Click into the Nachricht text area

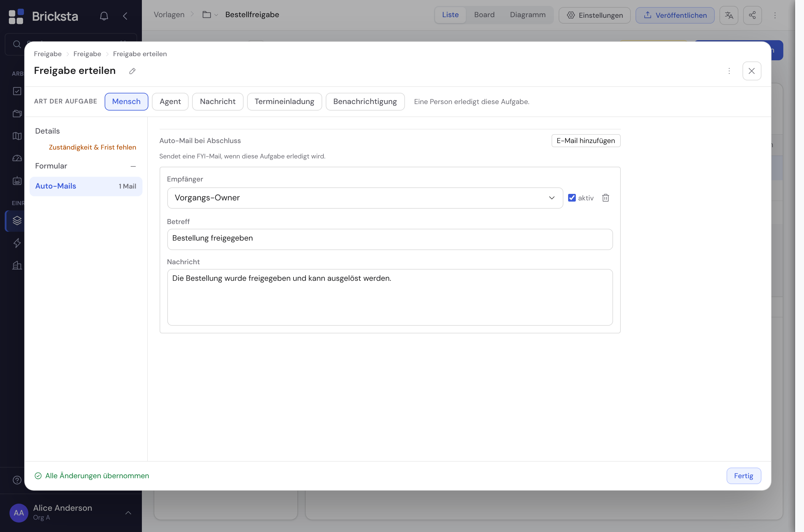coord(390,297)
